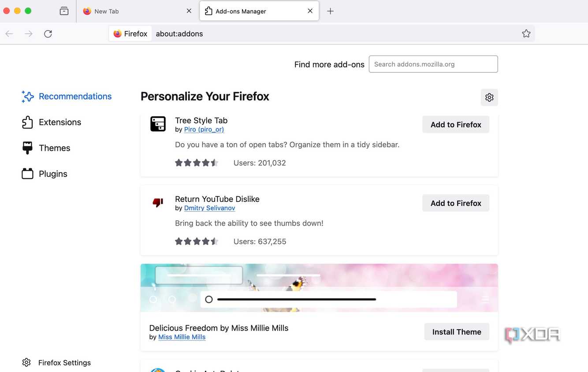Viewport: 588px width, 372px height.
Task: Go to the Themes category
Action: coord(46,148)
